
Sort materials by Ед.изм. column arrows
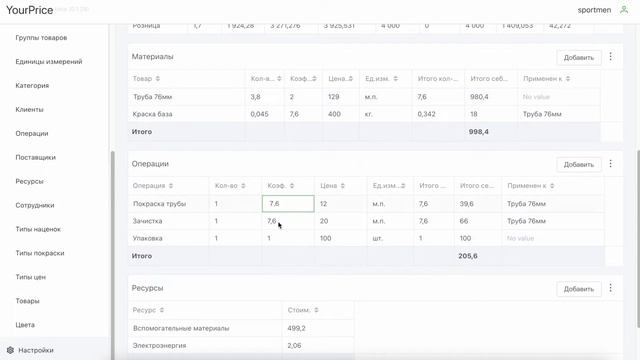396,78
